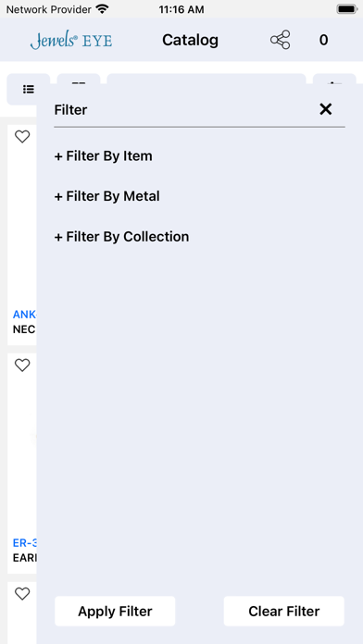The width and height of the screenshot is (363, 644).
Task: Tap the Catalog title in header
Action: pos(191,40)
